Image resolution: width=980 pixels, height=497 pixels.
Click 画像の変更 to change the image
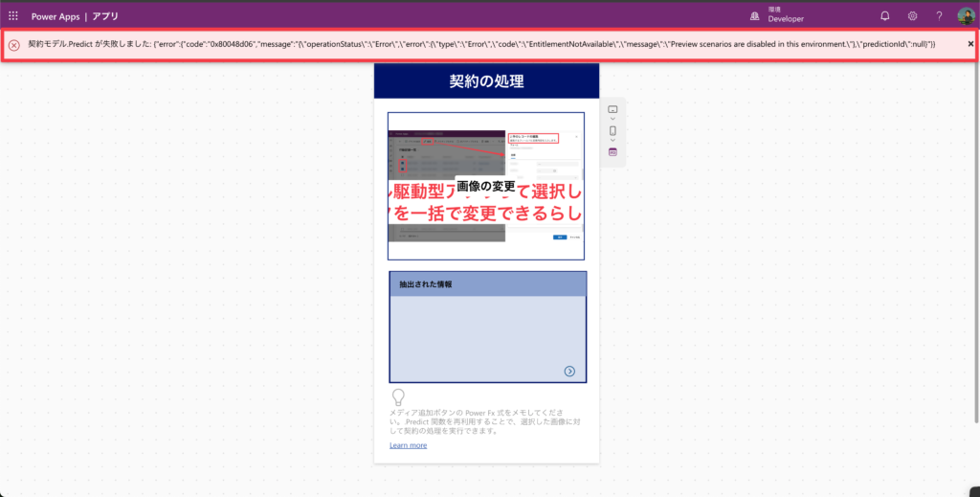[486, 186]
